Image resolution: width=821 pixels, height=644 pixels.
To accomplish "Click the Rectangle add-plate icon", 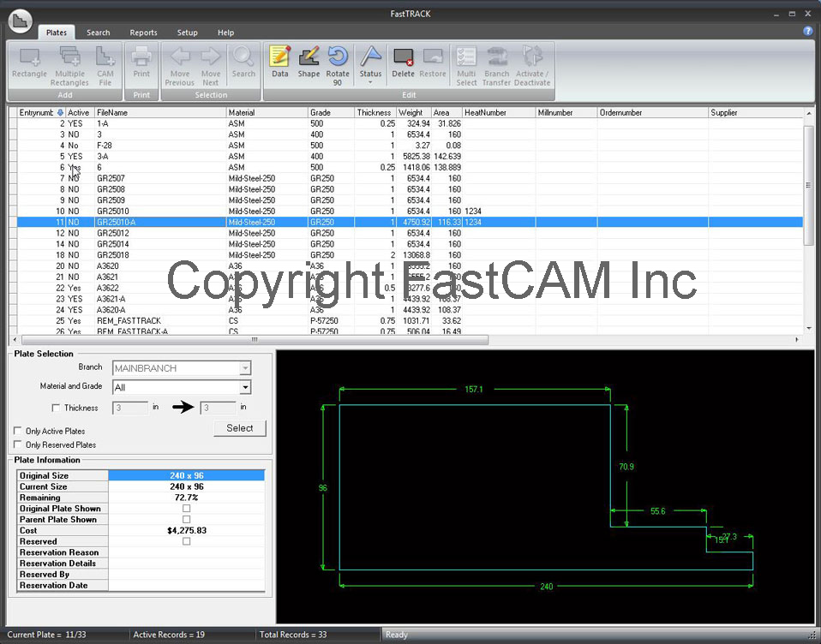I will 29,57.
